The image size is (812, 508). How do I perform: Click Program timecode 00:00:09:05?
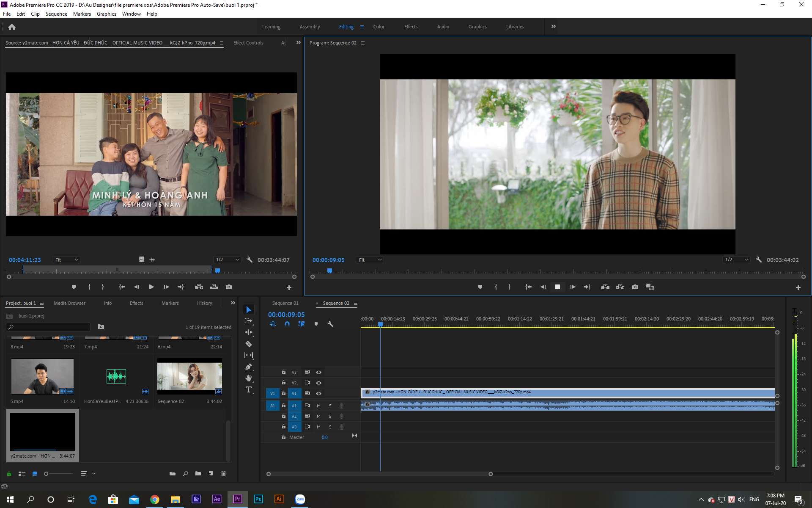click(329, 260)
